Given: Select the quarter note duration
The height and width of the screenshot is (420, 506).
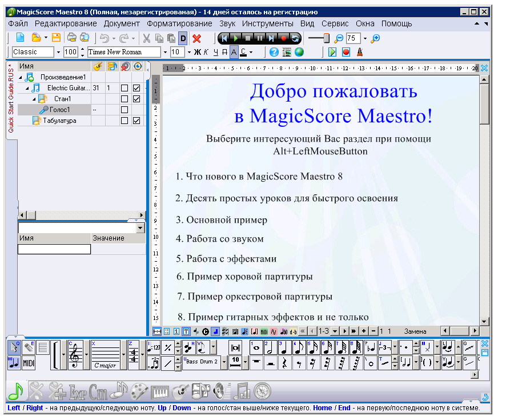Looking at the screenshot, I should tap(284, 347).
